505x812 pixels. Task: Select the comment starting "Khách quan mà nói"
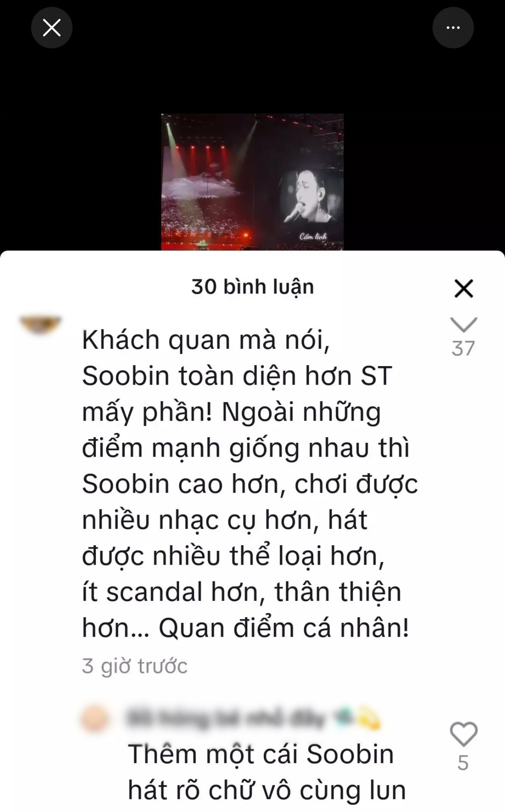(250, 484)
